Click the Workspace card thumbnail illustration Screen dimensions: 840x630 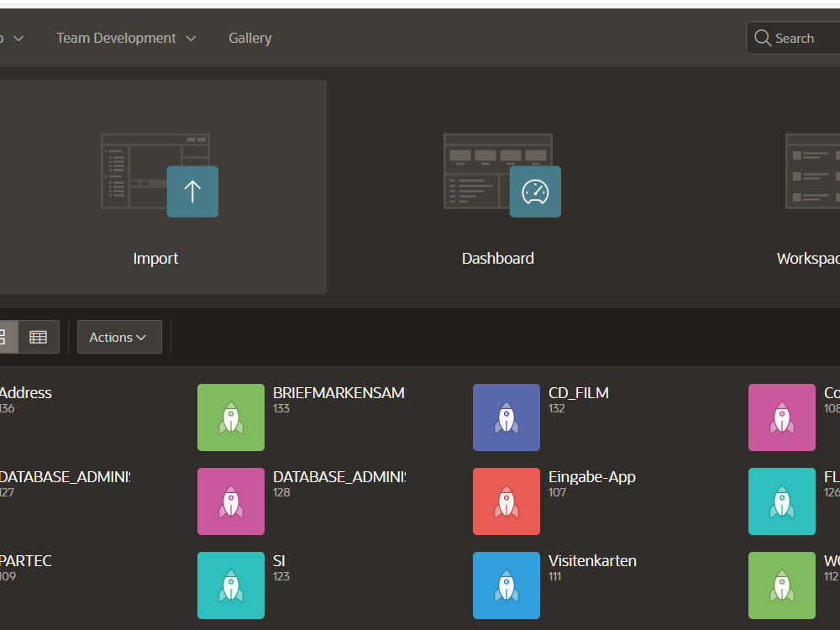(x=812, y=171)
